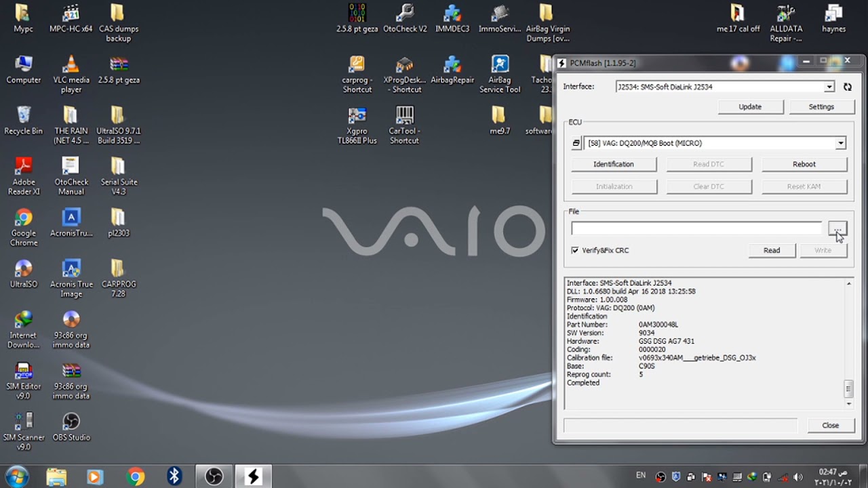
Task: Open SIM Editor v9.0 icon
Action: coord(23,380)
